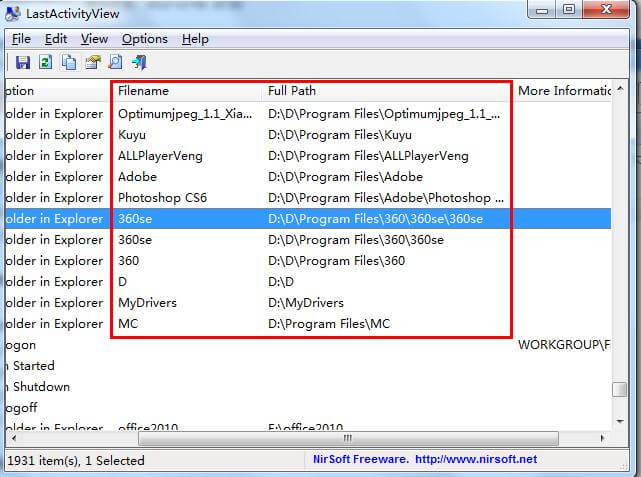The height and width of the screenshot is (477, 641).
Task: Open the www.nirsoft.net link
Action: [x=476, y=459]
